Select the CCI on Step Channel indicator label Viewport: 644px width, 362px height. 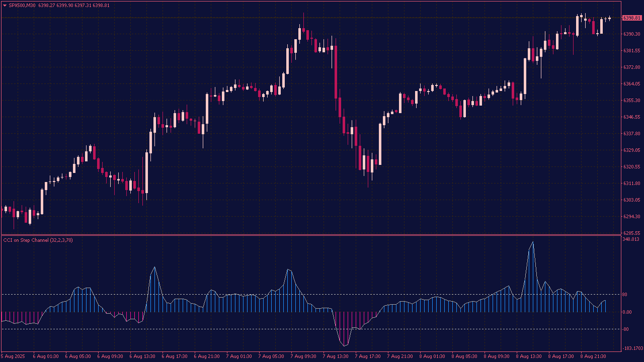38,240
